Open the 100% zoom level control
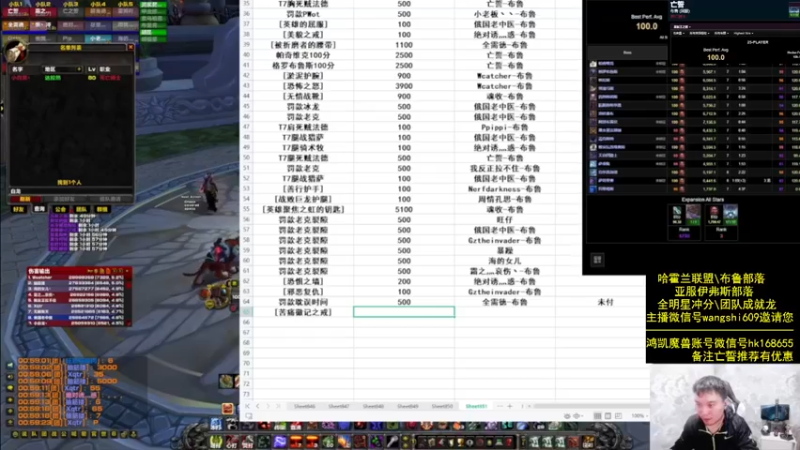Image resolution: width=800 pixels, height=450 pixels. click(x=638, y=416)
